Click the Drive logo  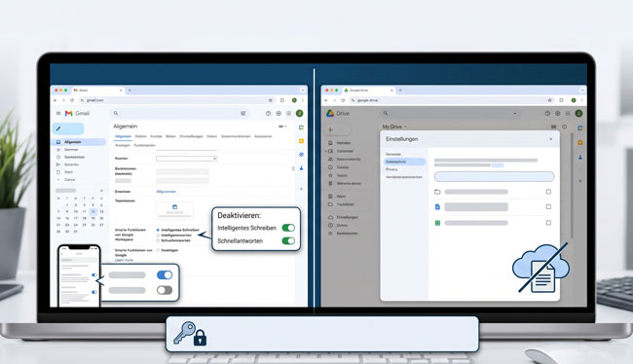point(330,114)
